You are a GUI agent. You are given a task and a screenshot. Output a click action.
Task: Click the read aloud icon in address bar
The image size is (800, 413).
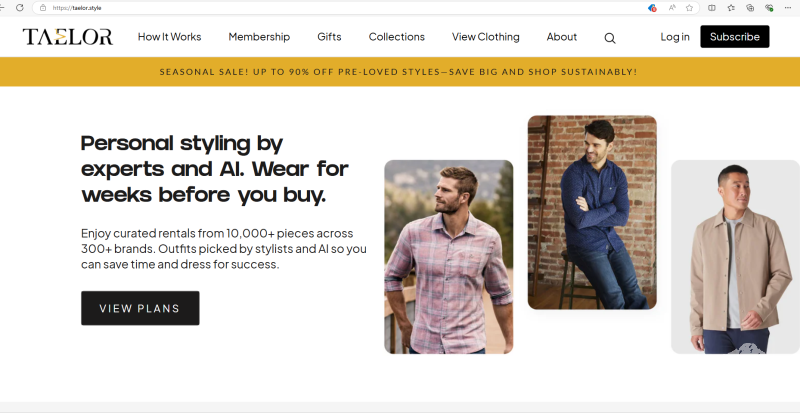click(x=672, y=7)
